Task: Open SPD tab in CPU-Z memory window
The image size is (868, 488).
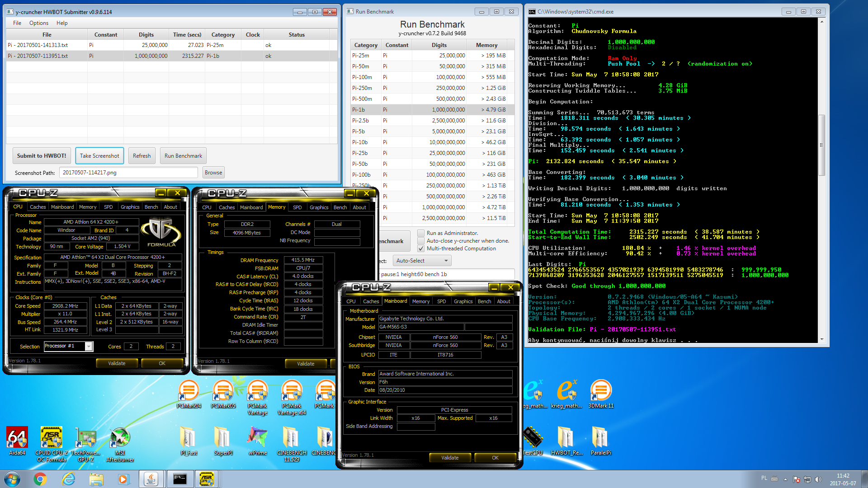Action: pyautogui.click(x=297, y=207)
